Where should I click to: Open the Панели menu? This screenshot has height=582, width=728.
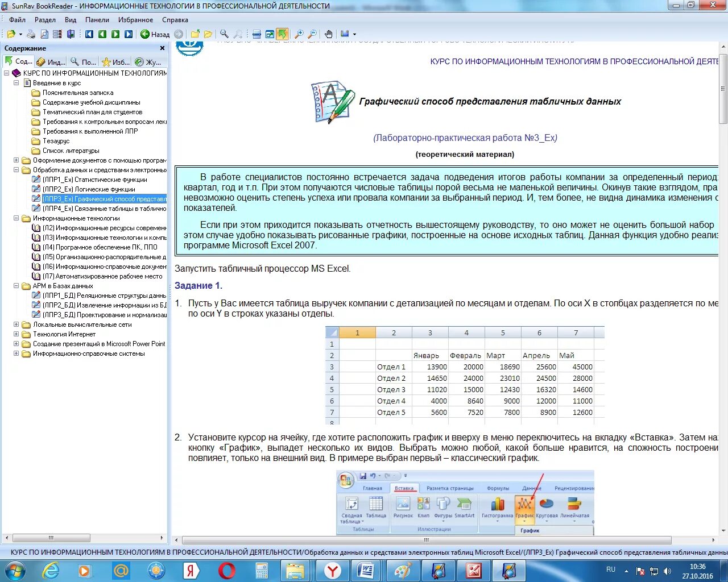[x=97, y=20]
